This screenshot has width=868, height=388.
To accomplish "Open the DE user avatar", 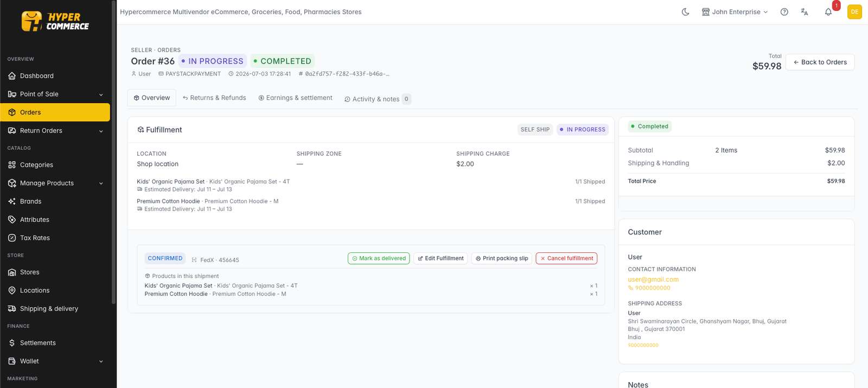I will coord(854,12).
